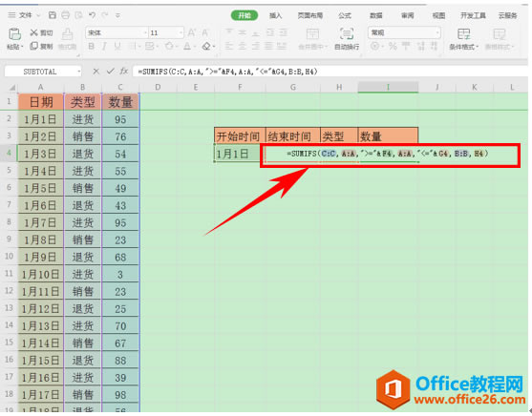
Task: Cut selection with 剪切
Action: coord(41,32)
